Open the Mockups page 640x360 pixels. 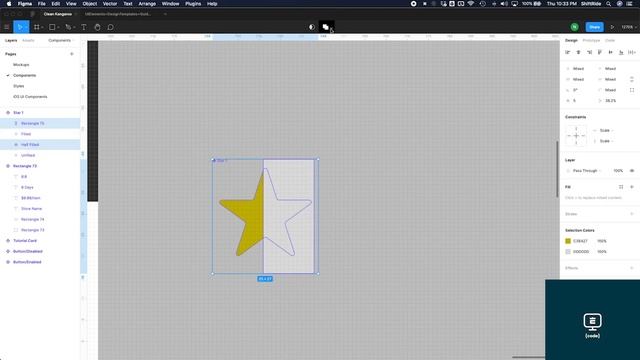pyautogui.click(x=21, y=64)
